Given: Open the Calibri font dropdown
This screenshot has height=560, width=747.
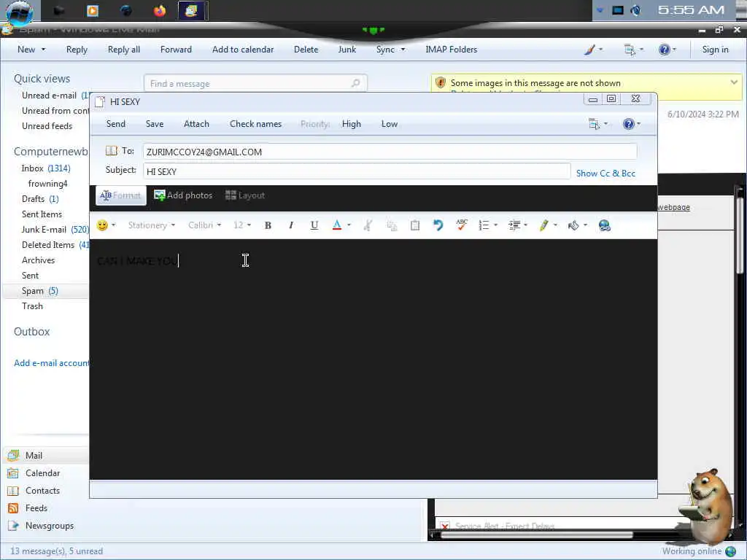Looking at the screenshot, I should point(204,225).
